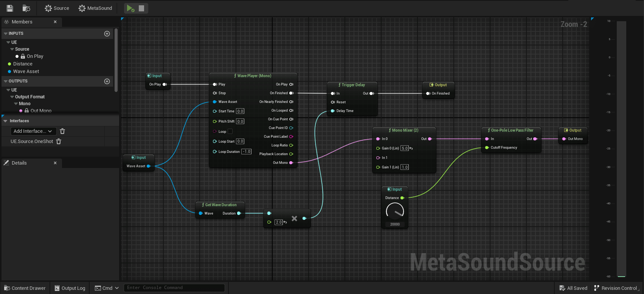Select Wave Asset input in Members panel
The width and height of the screenshot is (644, 294).
tap(26, 72)
